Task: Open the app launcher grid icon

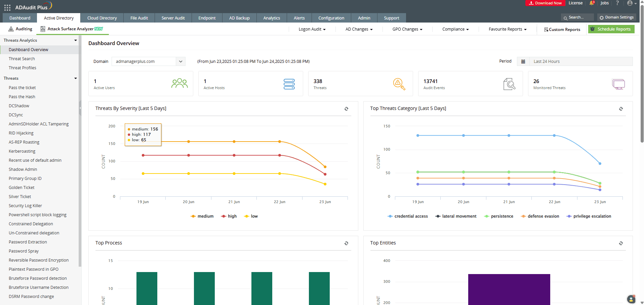Action: [7, 7]
